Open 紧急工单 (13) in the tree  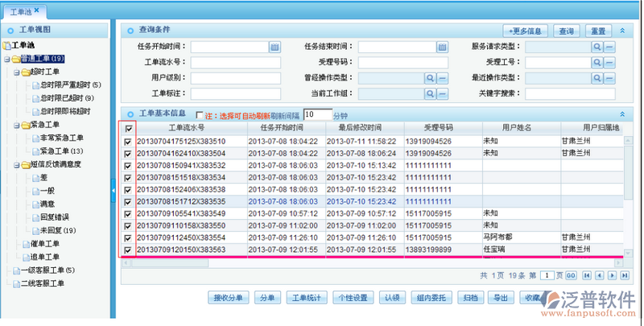61,151
